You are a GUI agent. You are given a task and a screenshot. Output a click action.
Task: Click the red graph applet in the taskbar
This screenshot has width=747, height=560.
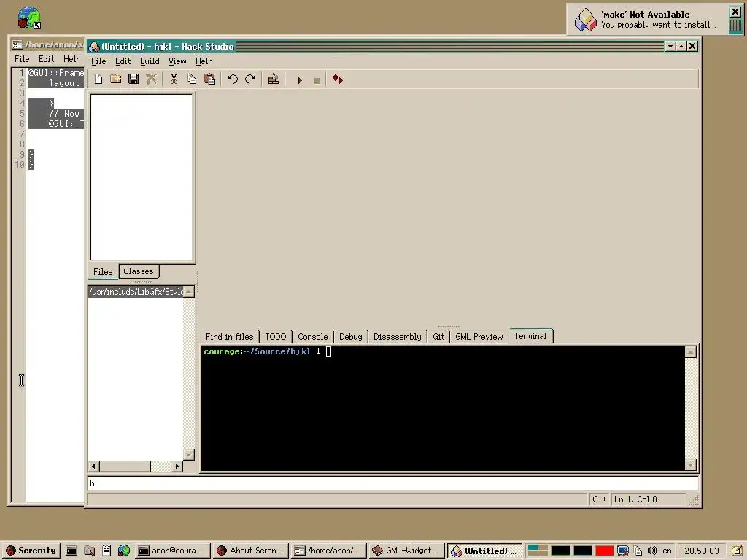(x=604, y=551)
